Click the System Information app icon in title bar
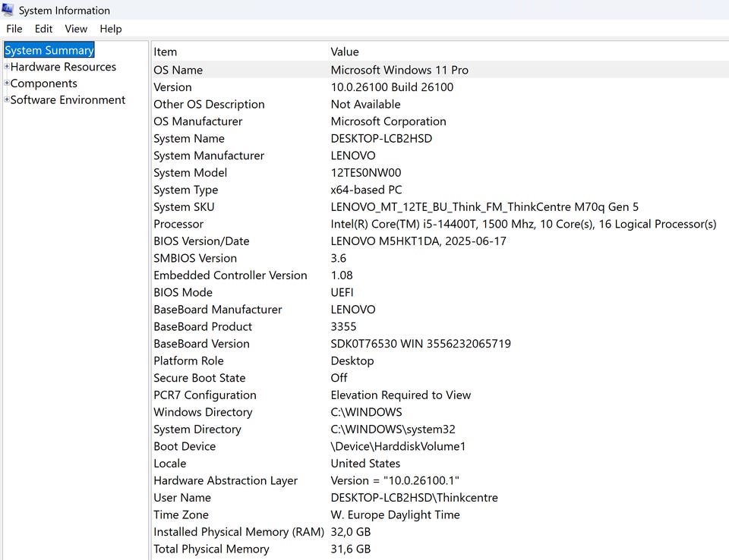 (8, 10)
